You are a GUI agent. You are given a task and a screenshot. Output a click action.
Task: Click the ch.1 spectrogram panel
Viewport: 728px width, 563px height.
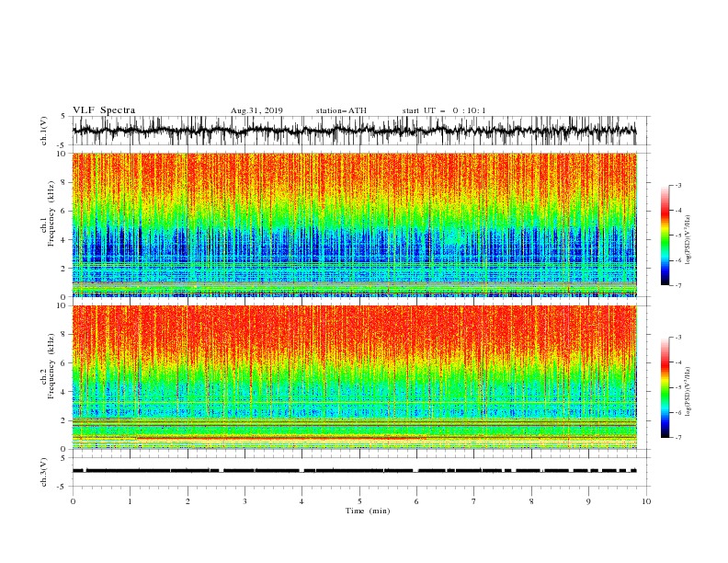355,224
